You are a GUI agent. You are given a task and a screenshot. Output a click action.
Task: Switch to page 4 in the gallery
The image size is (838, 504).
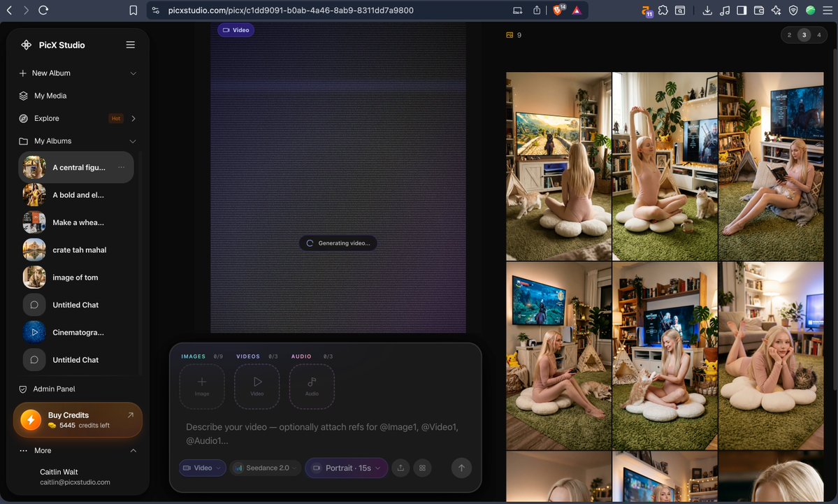pos(818,35)
